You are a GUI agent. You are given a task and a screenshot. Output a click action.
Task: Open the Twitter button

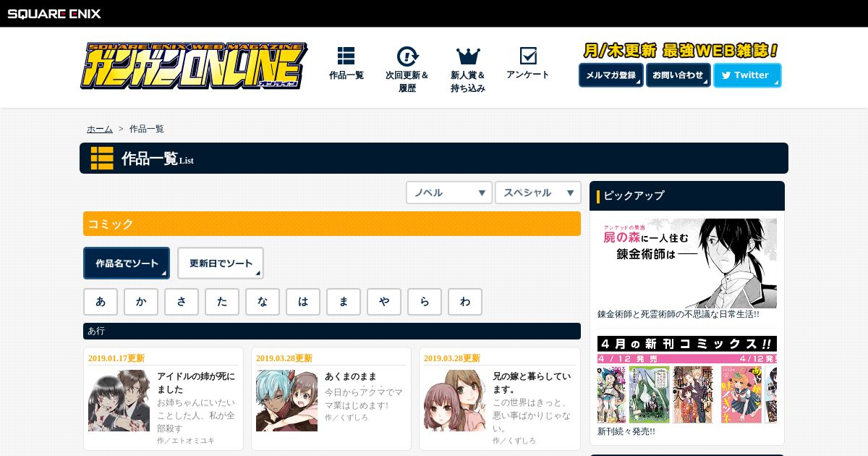point(747,75)
